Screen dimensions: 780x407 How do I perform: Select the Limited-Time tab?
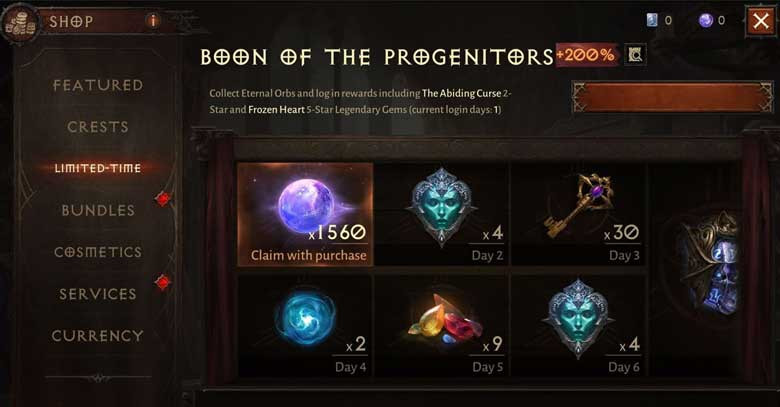[98, 168]
